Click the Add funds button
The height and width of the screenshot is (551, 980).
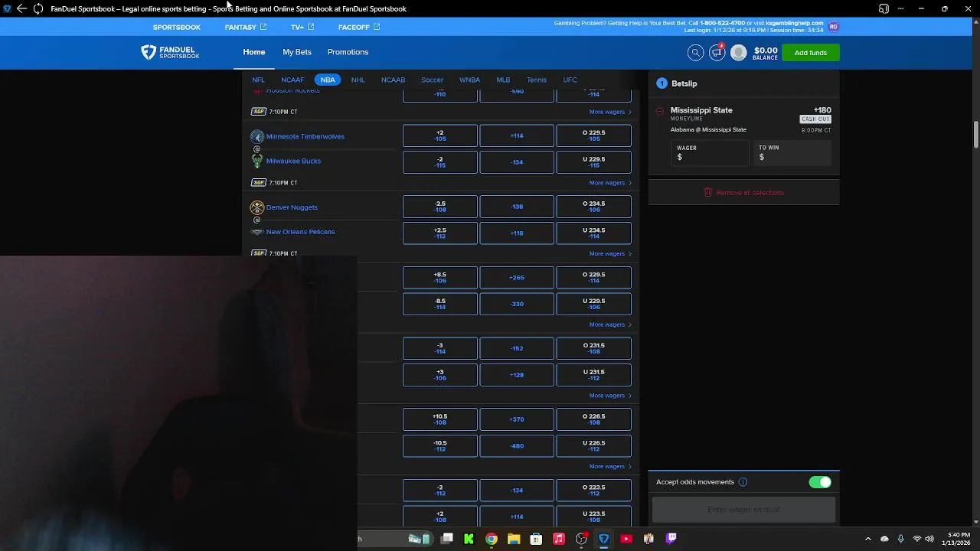pyautogui.click(x=811, y=53)
